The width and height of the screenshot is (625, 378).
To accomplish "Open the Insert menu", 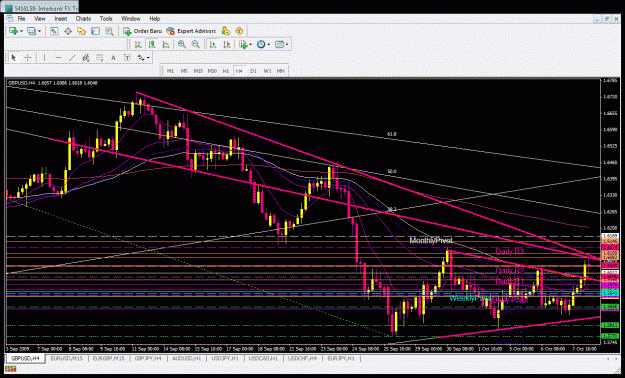I will (x=61, y=19).
